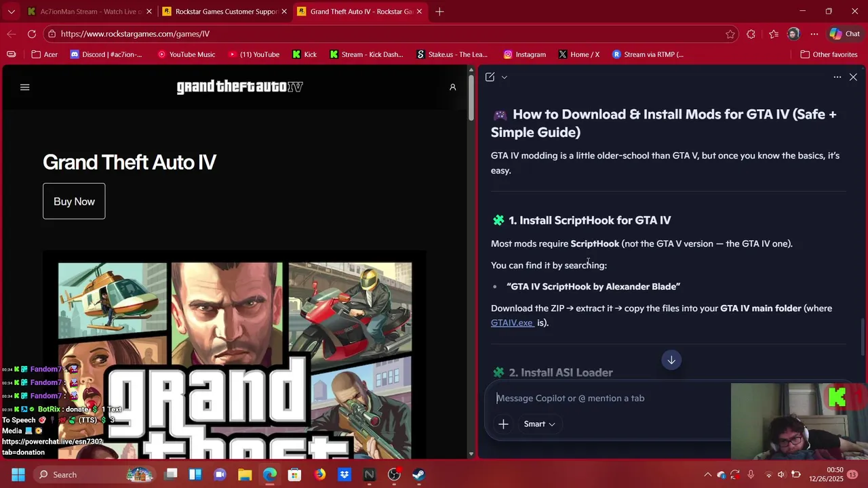Open the Kick bookmark
The image size is (868, 488).
coord(304,54)
